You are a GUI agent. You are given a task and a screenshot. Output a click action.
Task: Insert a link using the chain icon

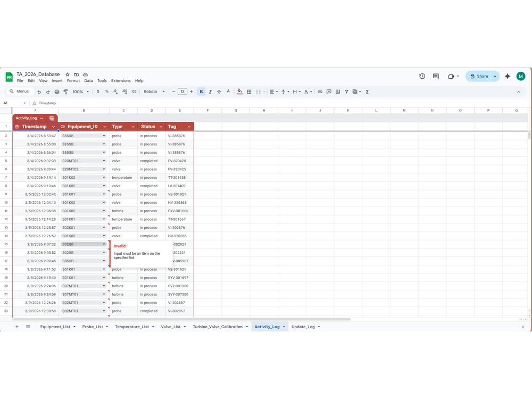pos(320,92)
